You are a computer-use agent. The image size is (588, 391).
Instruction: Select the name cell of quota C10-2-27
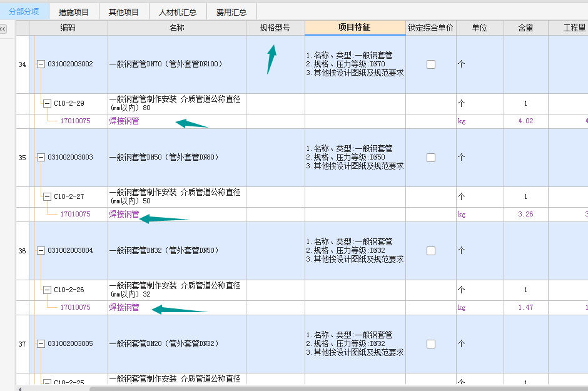176,197
